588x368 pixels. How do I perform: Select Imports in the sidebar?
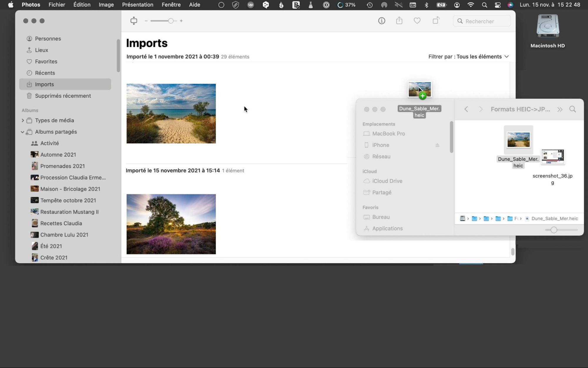tap(65, 84)
